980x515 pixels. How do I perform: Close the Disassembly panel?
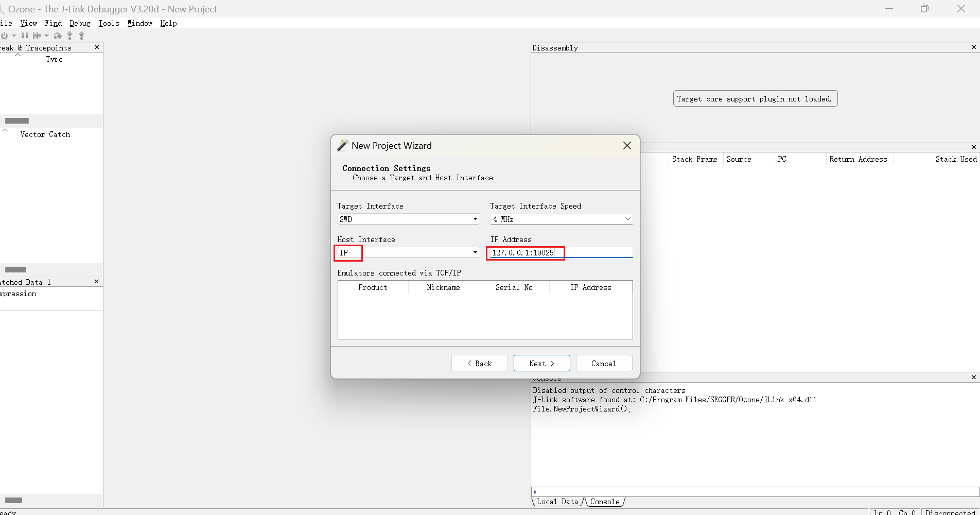coord(973,47)
